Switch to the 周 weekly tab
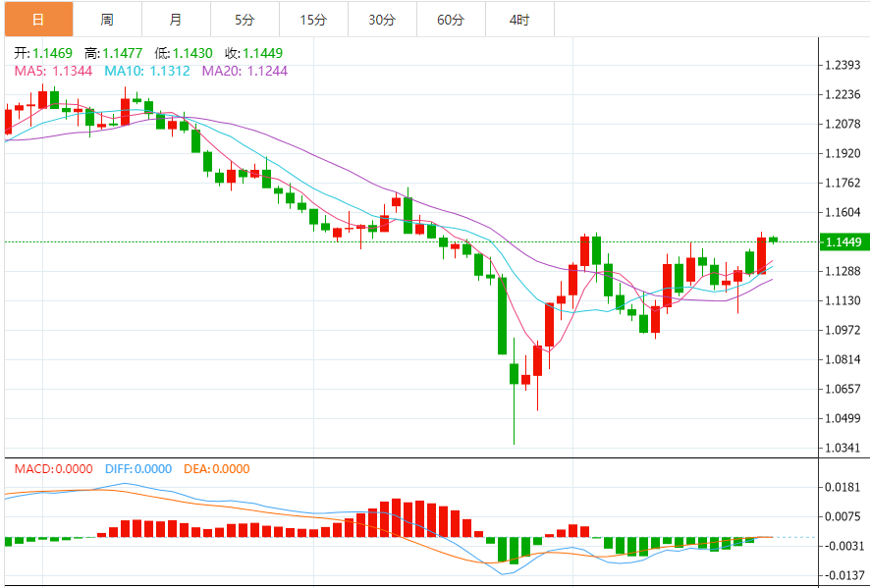Image resolution: width=870 pixels, height=588 pixels. [107, 20]
